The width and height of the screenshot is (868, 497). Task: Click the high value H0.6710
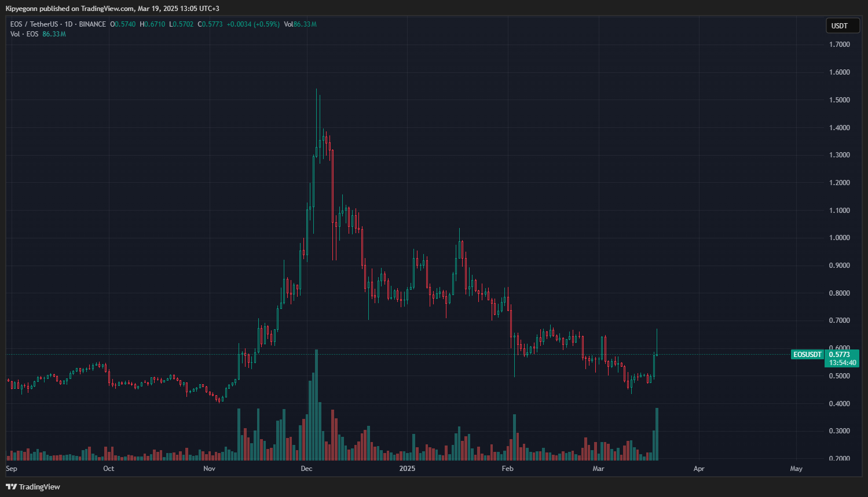coord(152,24)
